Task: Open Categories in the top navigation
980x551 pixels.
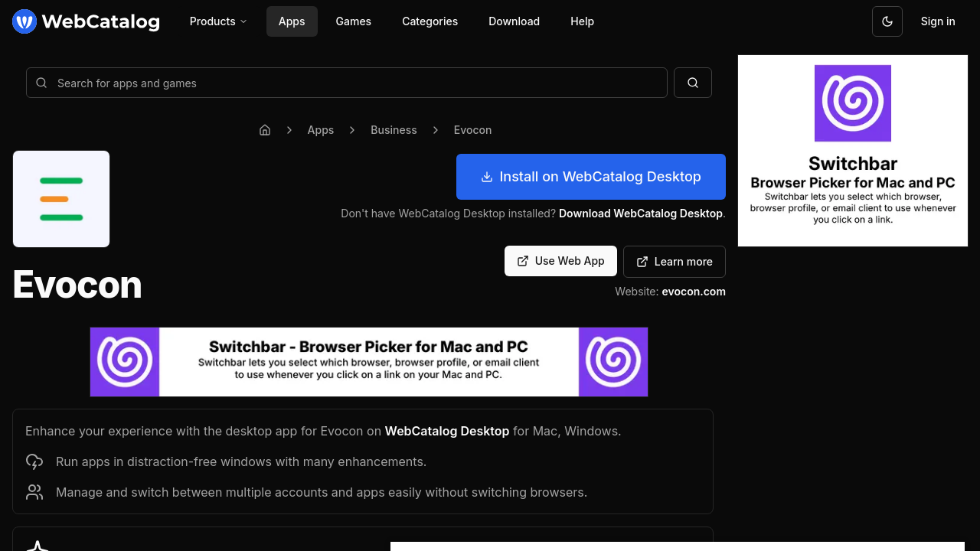Action: tap(430, 21)
